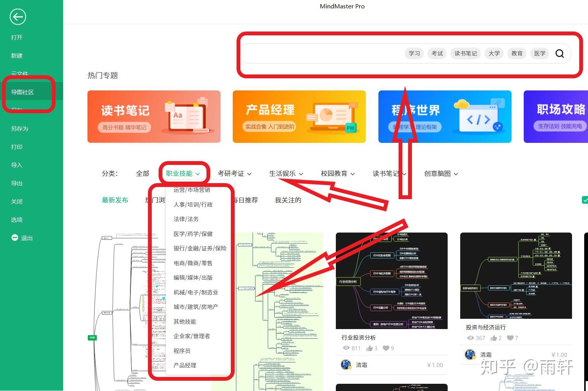Image resolution: width=588 pixels, height=391 pixels.
Task: Click the back arrow icon in sidebar
Action: click(x=17, y=17)
